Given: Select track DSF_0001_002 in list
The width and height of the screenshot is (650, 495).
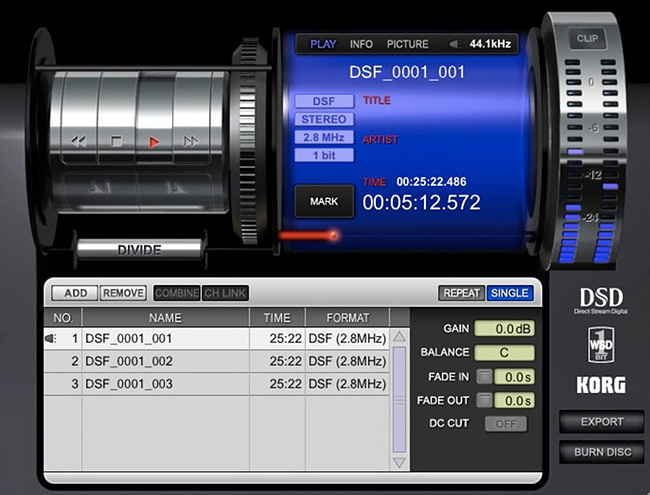Looking at the screenshot, I should click(216, 361).
